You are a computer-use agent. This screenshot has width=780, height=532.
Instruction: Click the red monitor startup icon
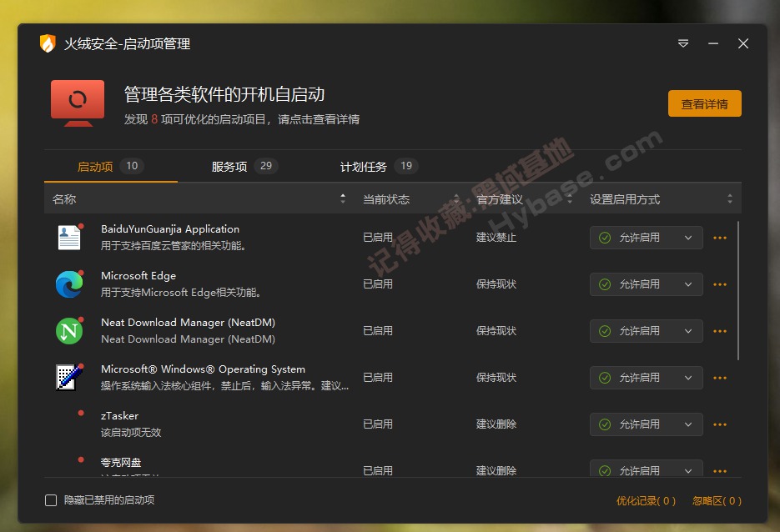[x=78, y=103]
